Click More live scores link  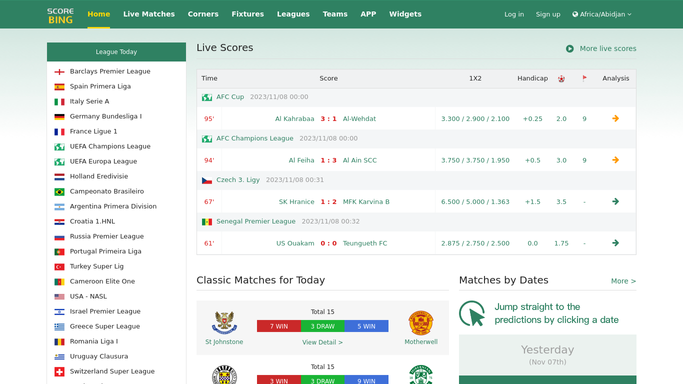click(608, 49)
